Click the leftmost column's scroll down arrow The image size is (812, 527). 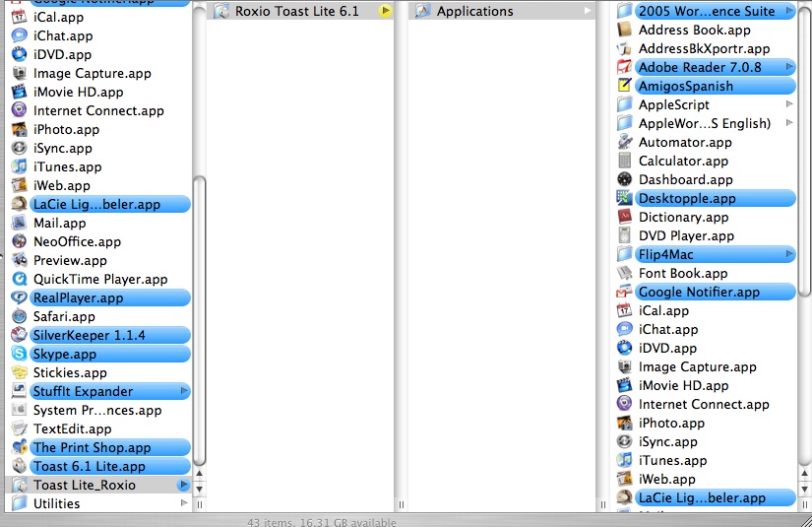point(200,489)
